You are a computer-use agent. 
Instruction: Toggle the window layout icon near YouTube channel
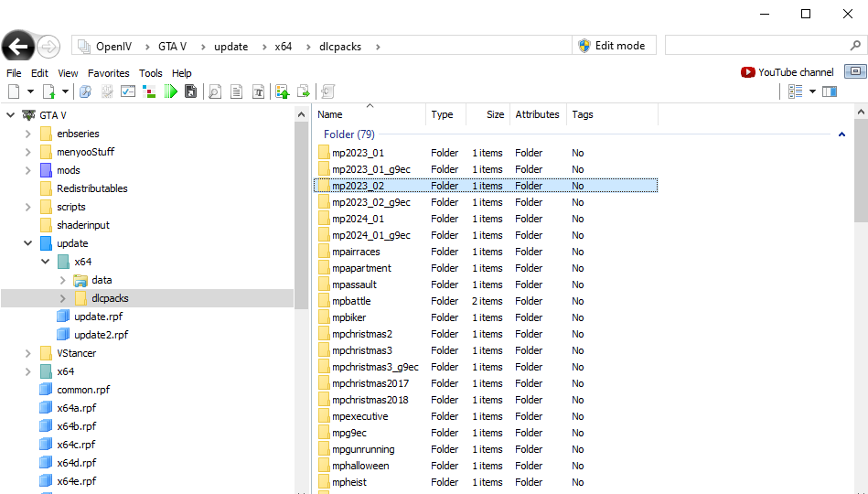tap(855, 71)
